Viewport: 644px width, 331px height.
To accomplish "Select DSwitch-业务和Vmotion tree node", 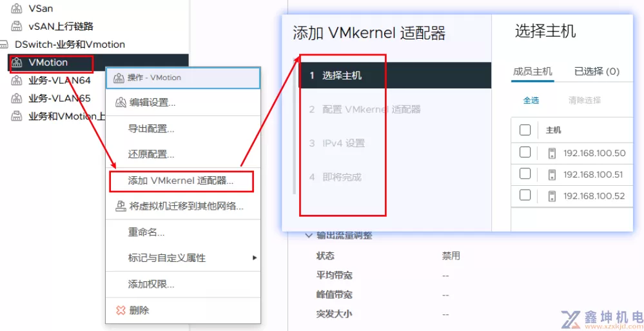I will pyautogui.click(x=70, y=44).
